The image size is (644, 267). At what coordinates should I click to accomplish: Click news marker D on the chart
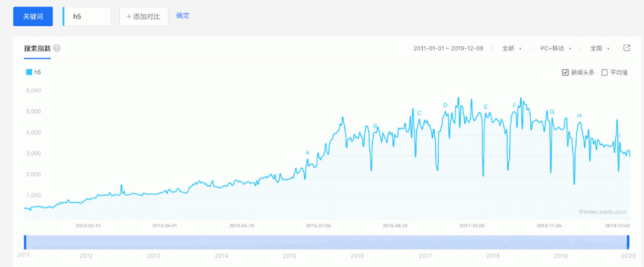click(445, 105)
